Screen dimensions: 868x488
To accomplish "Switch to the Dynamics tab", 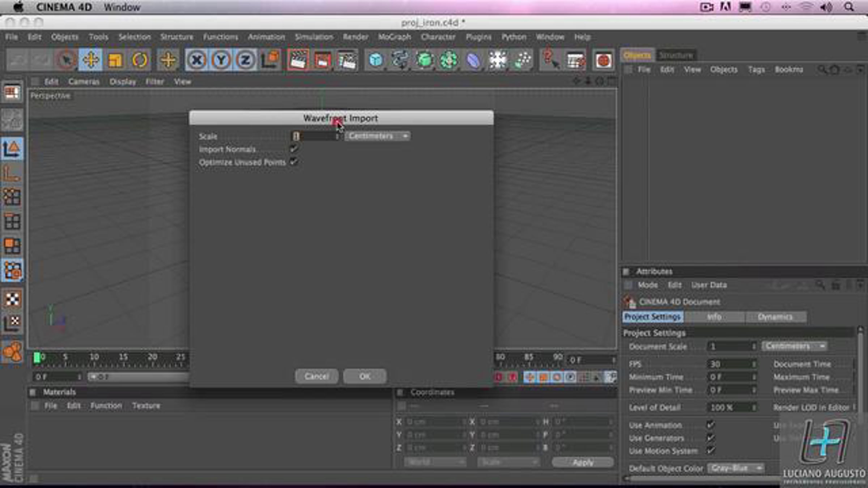I will point(775,317).
